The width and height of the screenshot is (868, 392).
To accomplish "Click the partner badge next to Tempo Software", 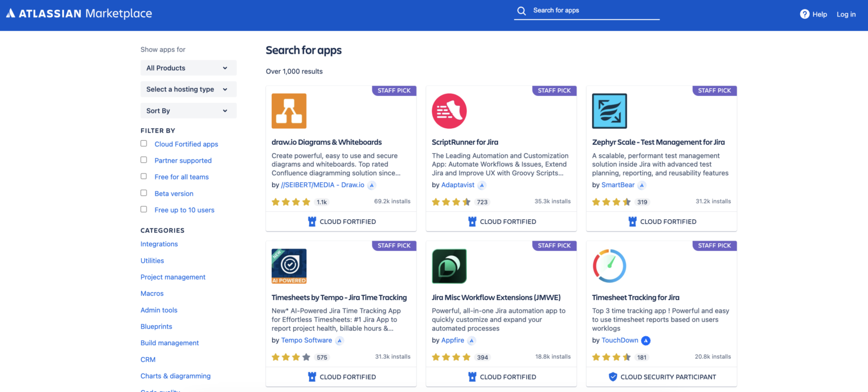I will tap(340, 341).
